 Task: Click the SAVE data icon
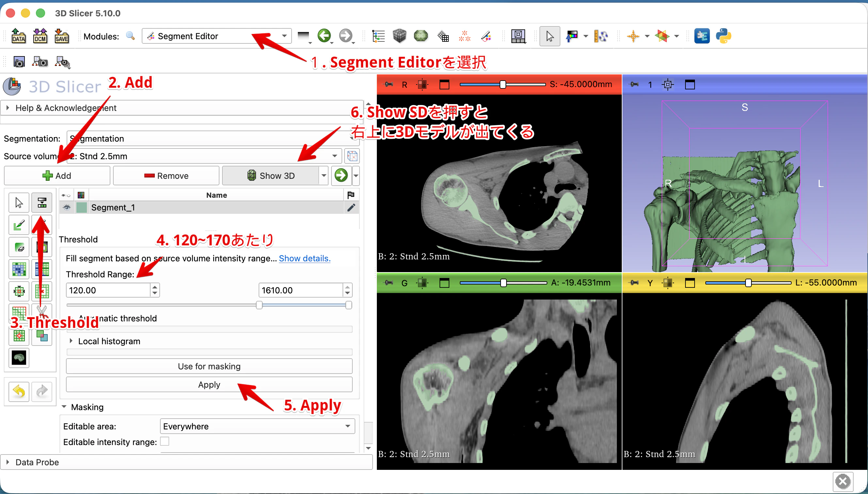pos(62,36)
